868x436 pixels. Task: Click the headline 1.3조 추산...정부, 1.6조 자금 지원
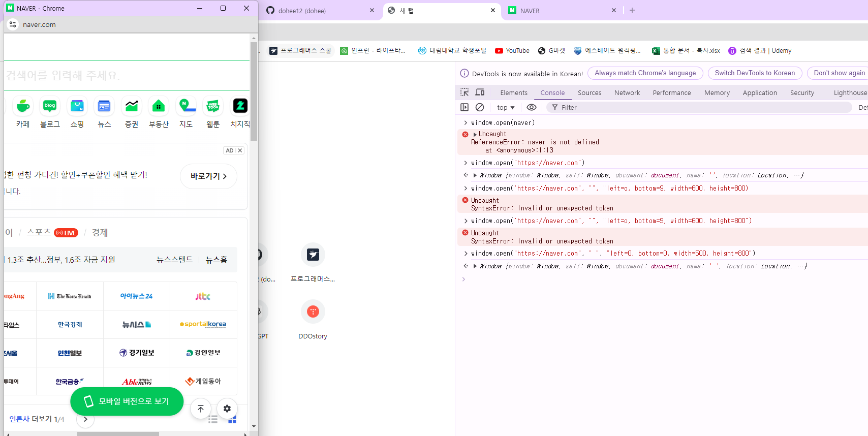(61, 260)
